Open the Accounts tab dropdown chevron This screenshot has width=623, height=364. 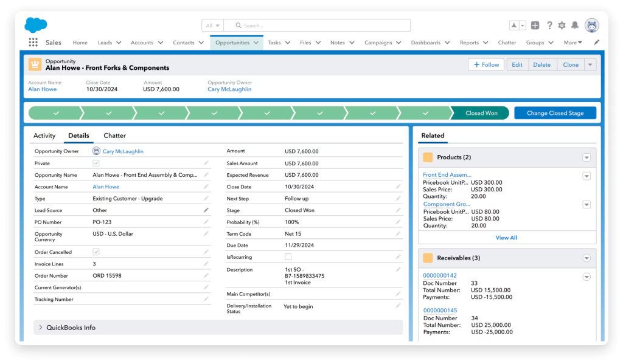click(x=161, y=43)
